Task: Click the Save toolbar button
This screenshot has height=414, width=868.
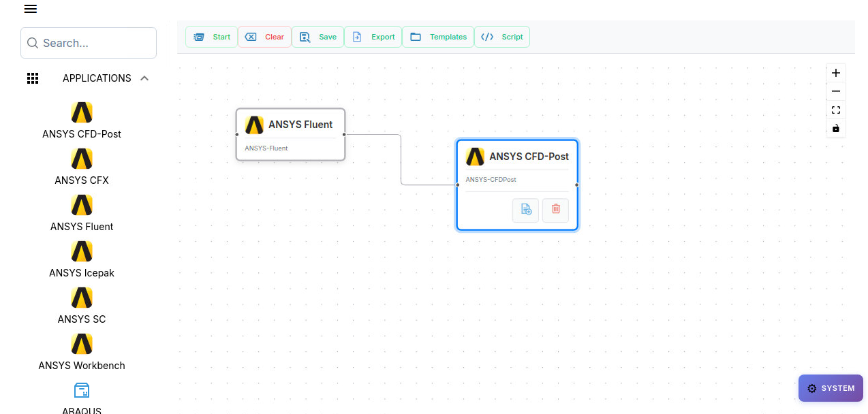Action: point(317,37)
